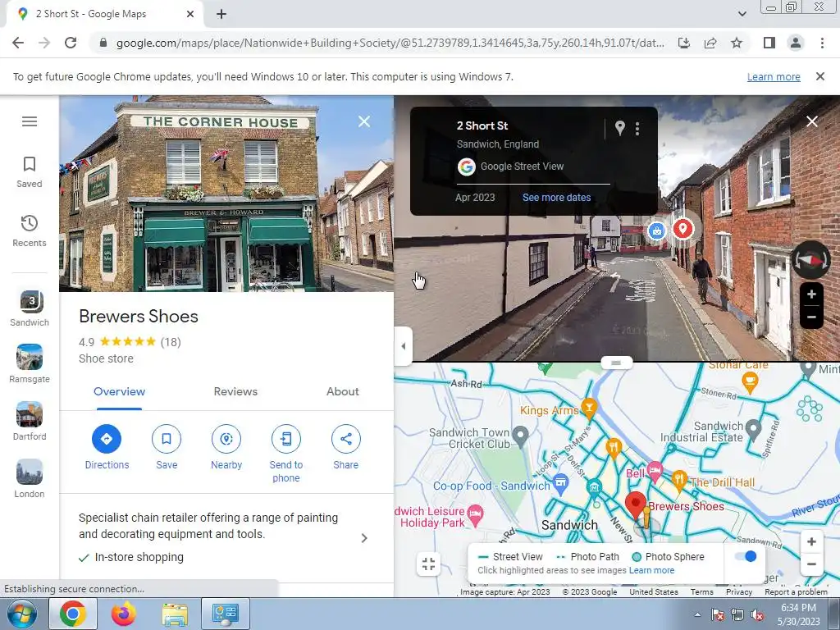Zoom out on the mini map

tap(811, 564)
